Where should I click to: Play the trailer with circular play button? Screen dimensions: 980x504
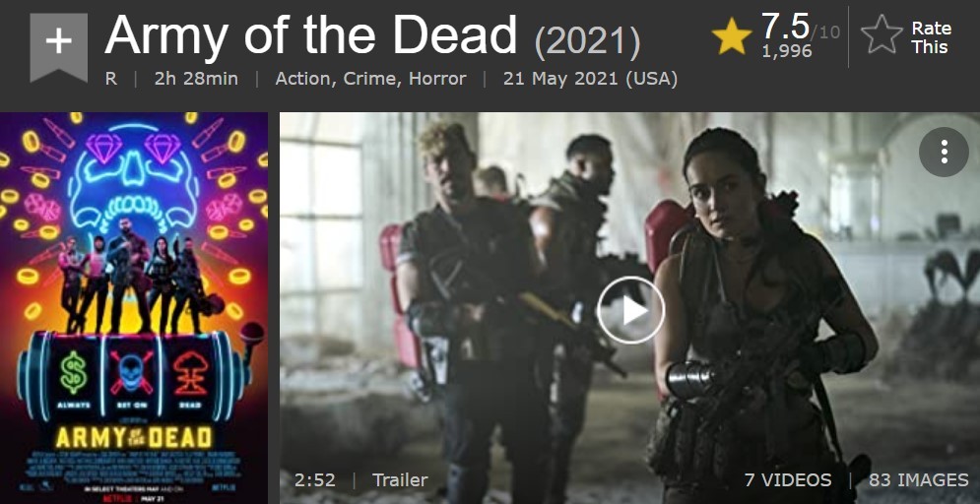[x=630, y=310]
